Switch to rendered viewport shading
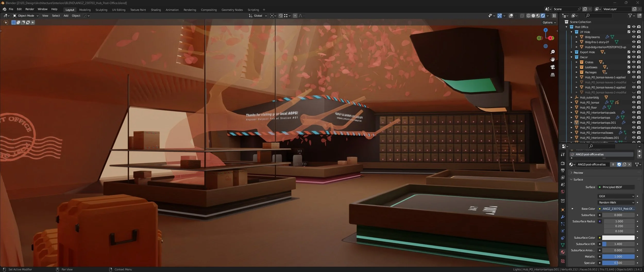 543,16
